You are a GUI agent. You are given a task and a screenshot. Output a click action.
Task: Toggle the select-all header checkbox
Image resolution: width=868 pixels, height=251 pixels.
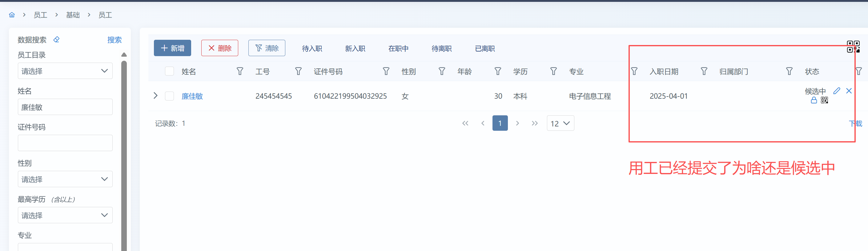[169, 71]
